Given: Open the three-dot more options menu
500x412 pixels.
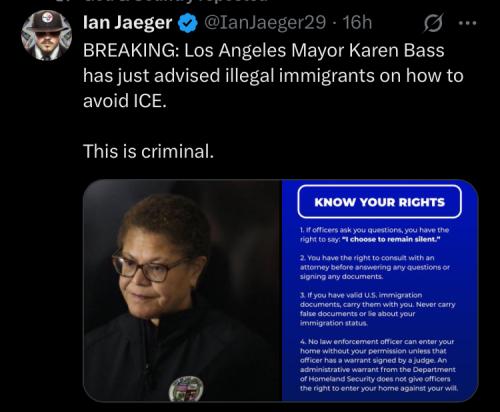Looking at the screenshot, I should (x=467, y=23).
